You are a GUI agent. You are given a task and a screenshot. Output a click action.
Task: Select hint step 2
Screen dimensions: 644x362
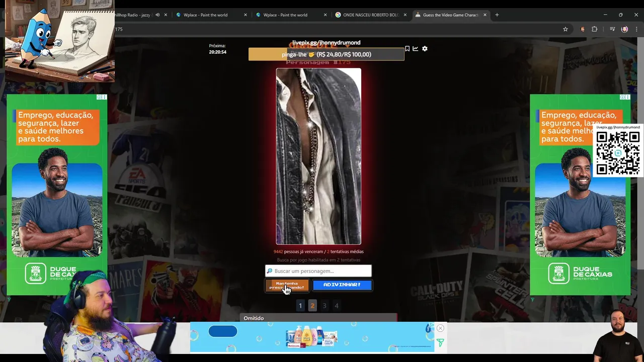coord(312,305)
